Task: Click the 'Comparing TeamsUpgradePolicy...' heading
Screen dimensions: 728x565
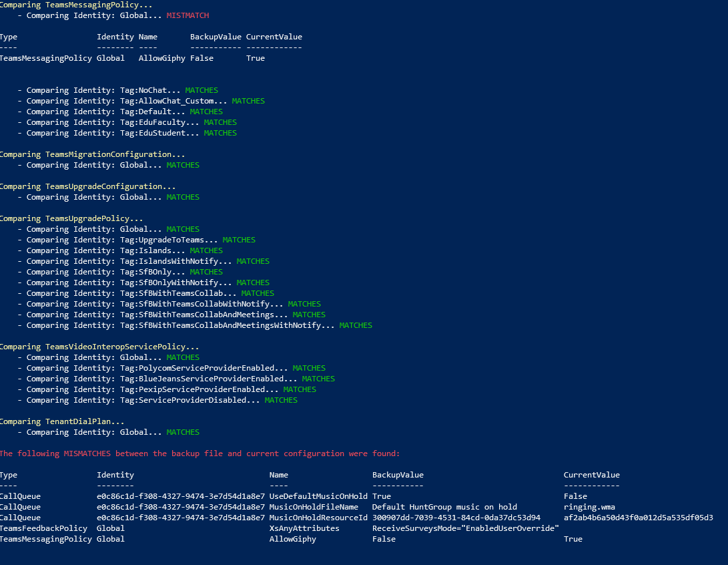Action: 71,218
